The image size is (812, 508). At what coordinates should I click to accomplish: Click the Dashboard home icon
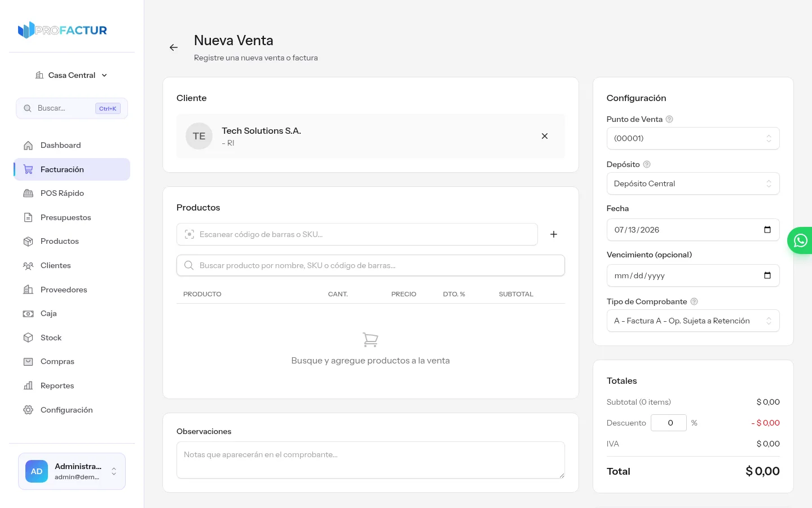28,145
